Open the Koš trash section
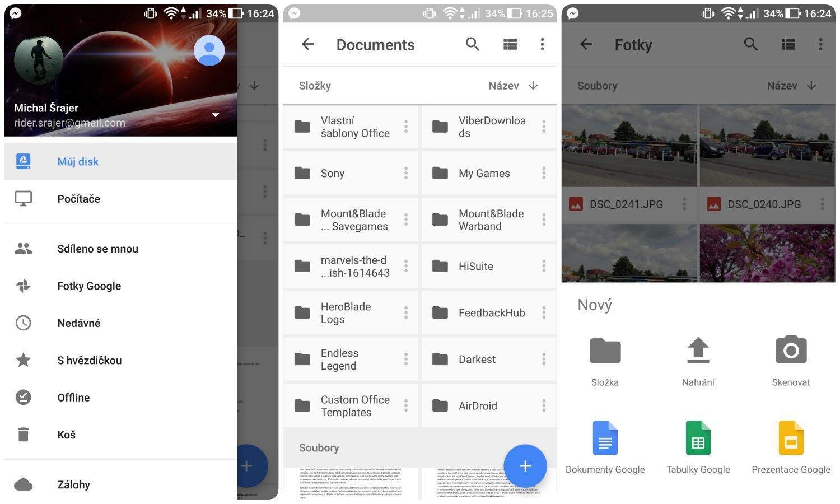This screenshot has width=840, height=504. (66, 435)
